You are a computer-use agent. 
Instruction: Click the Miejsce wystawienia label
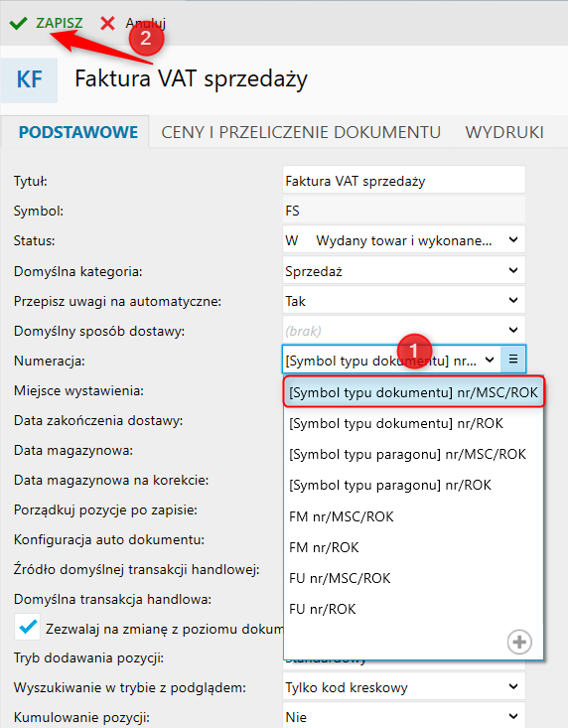[78, 391]
